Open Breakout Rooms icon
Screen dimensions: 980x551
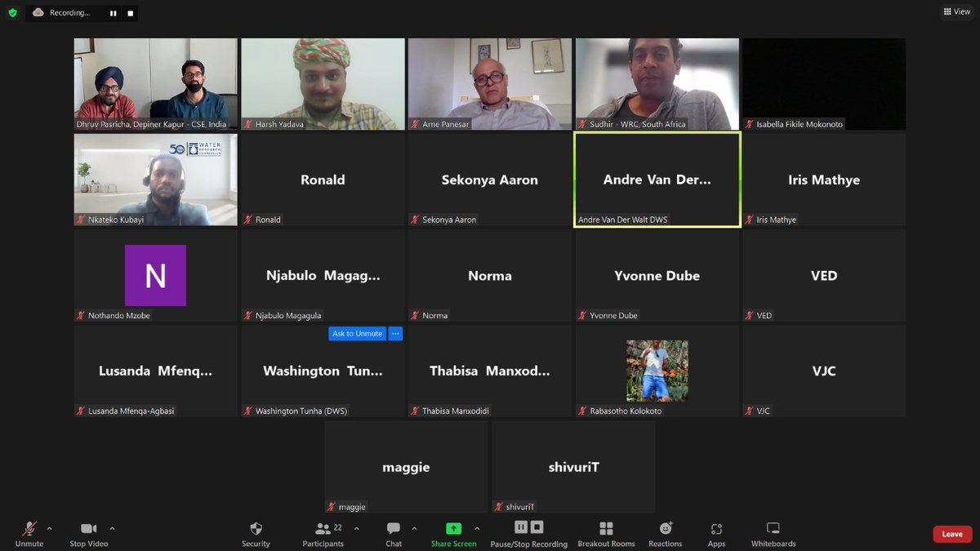(606, 529)
